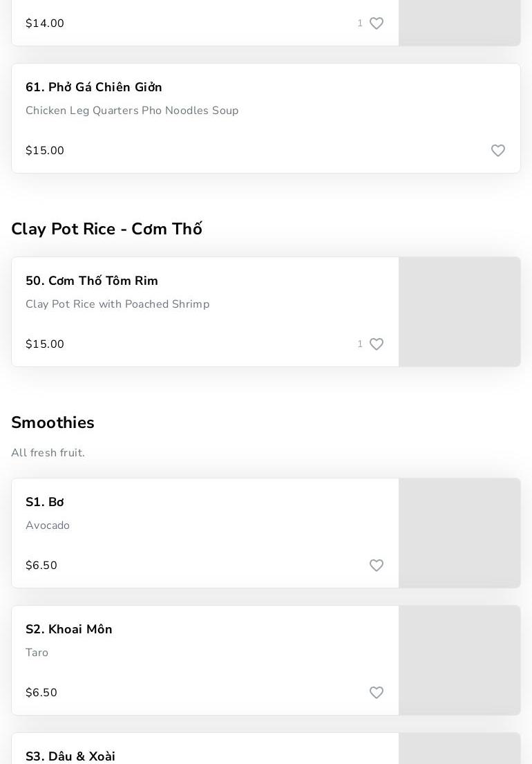Click thumbnail of the $14.00 item
The height and width of the screenshot is (764, 532).
[x=459, y=23]
